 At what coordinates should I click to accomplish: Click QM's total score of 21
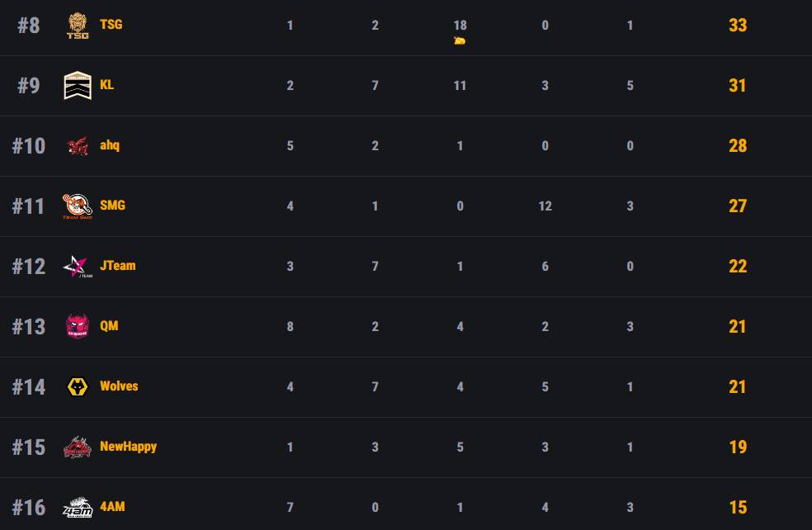pyautogui.click(x=737, y=326)
